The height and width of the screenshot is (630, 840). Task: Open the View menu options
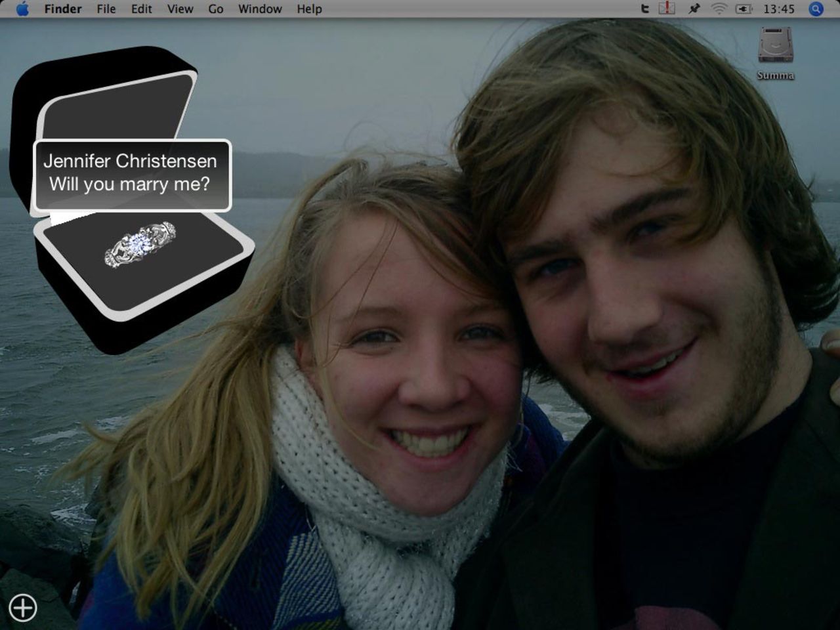(x=179, y=9)
